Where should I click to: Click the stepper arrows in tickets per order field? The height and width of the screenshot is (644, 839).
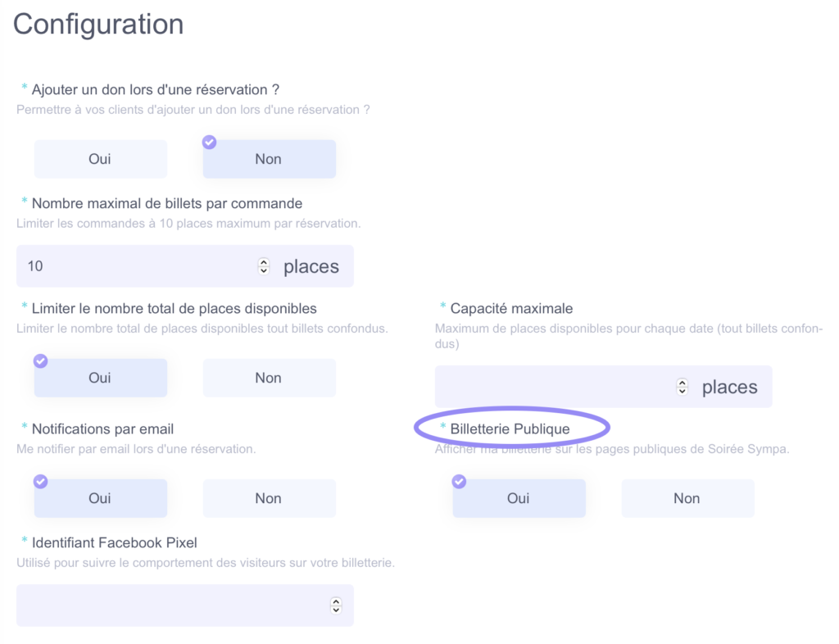(263, 266)
